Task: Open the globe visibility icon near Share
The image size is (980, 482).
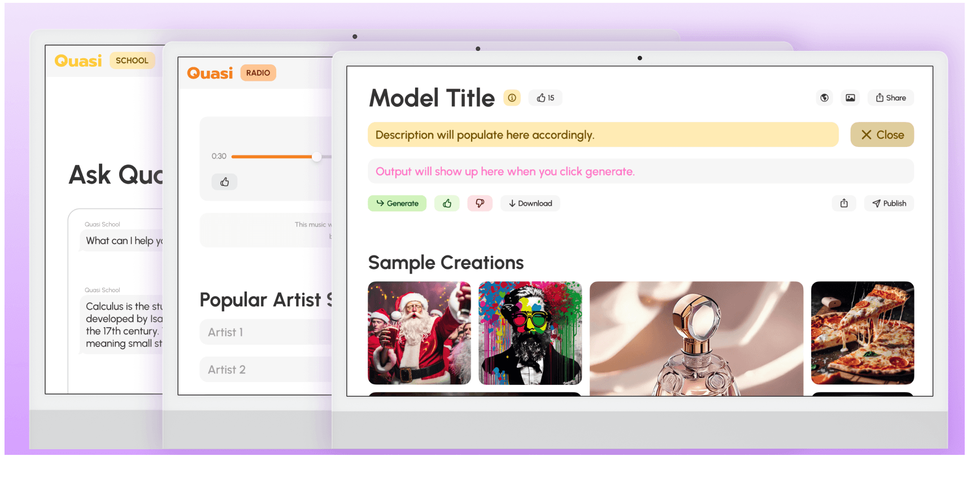Action: coord(825,98)
